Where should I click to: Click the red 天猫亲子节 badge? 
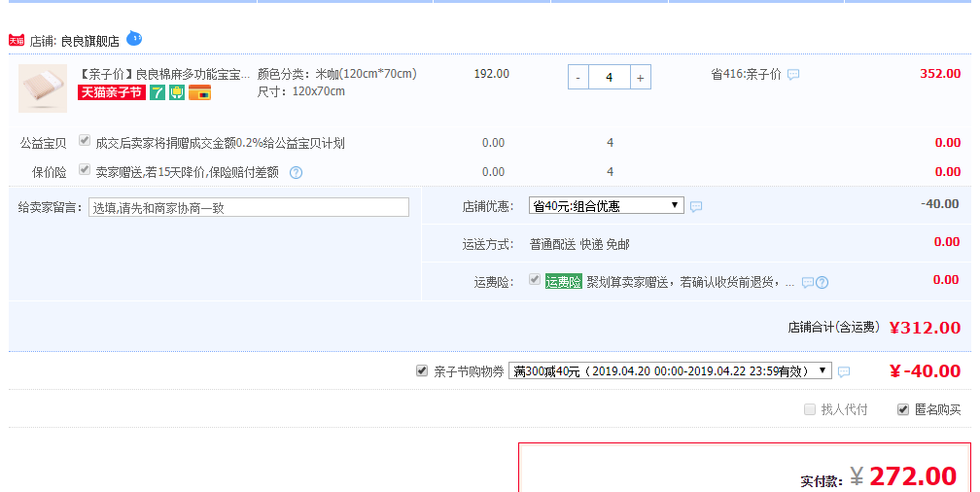click(x=111, y=92)
